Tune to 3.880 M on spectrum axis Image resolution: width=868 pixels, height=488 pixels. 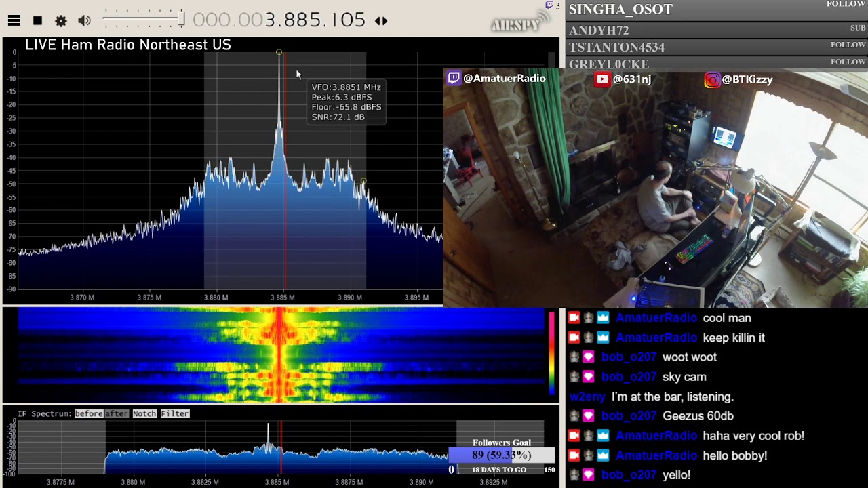coord(216,297)
